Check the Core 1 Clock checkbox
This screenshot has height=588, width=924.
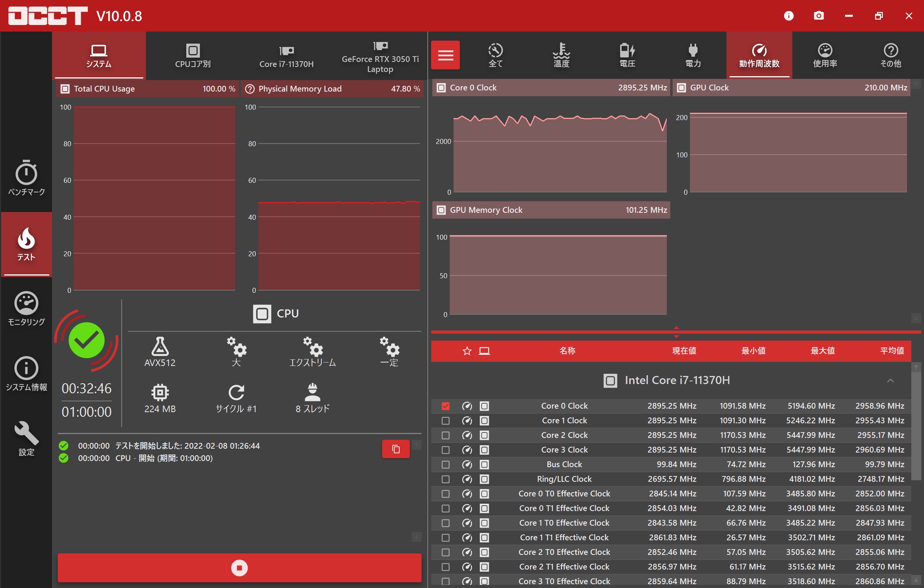(x=445, y=421)
